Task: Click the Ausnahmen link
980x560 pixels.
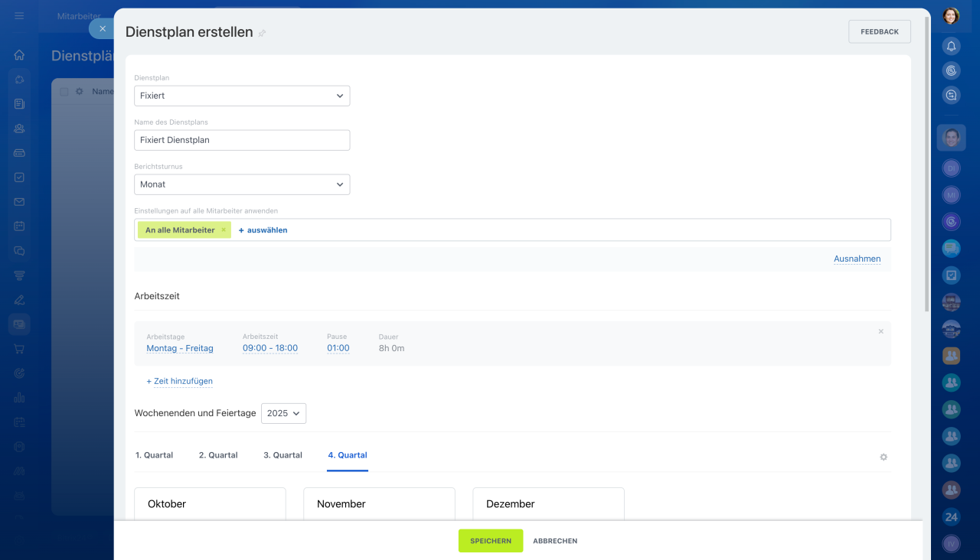Action: click(x=857, y=259)
